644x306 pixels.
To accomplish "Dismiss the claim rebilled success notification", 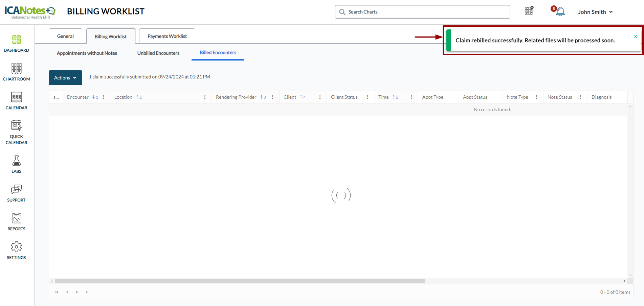I will 635,37.
